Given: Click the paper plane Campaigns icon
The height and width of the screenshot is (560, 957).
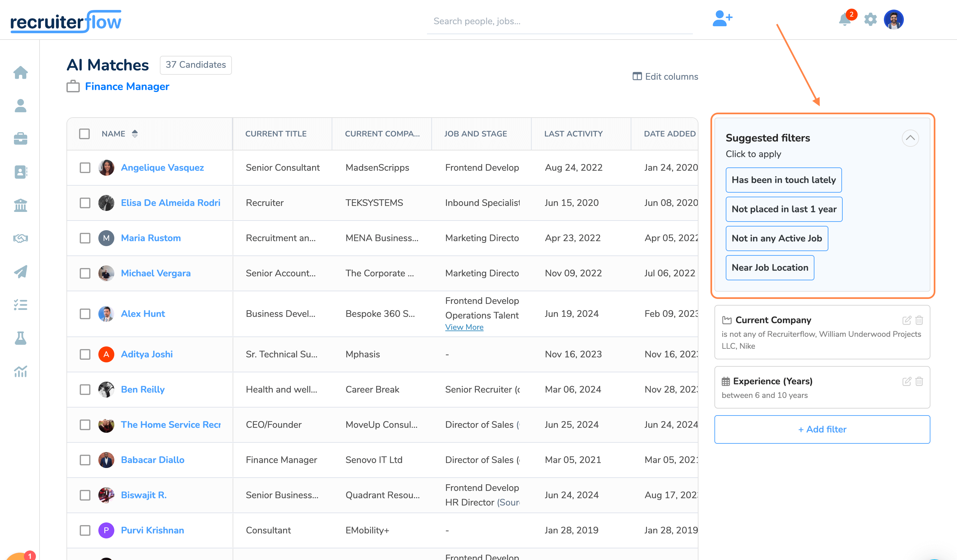Looking at the screenshot, I should click(x=21, y=271).
